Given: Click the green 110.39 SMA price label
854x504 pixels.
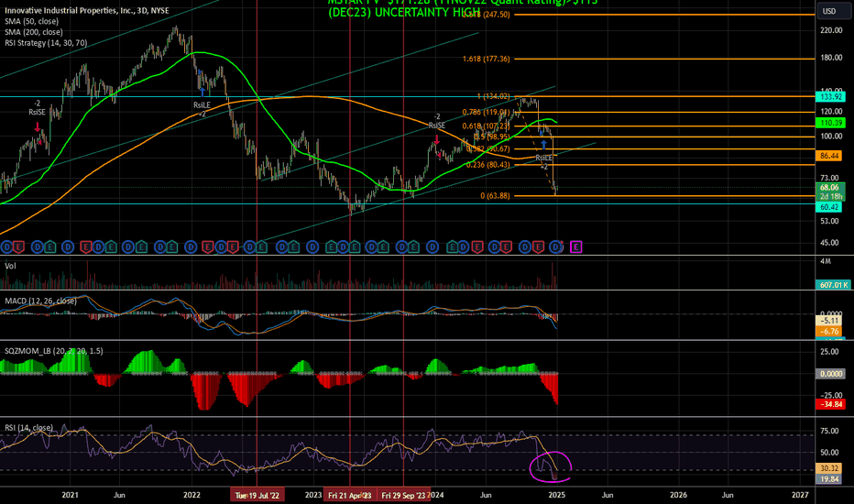Looking at the screenshot, I should click(830, 123).
